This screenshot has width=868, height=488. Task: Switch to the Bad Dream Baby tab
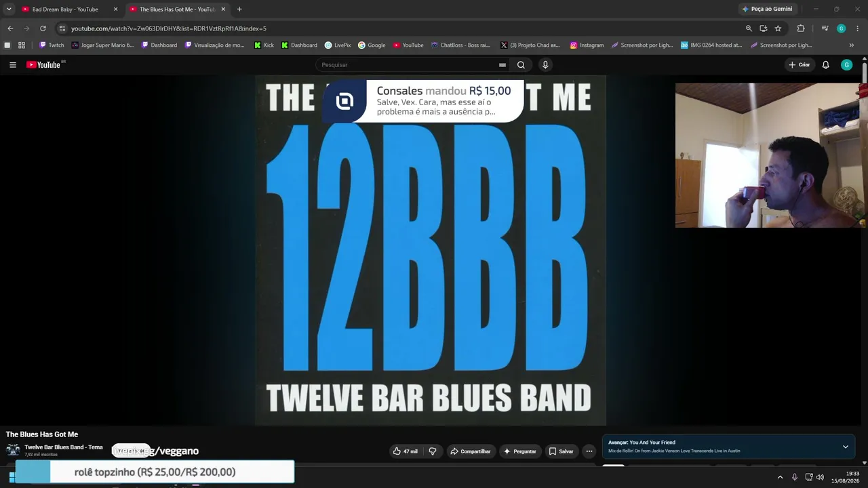65,9
